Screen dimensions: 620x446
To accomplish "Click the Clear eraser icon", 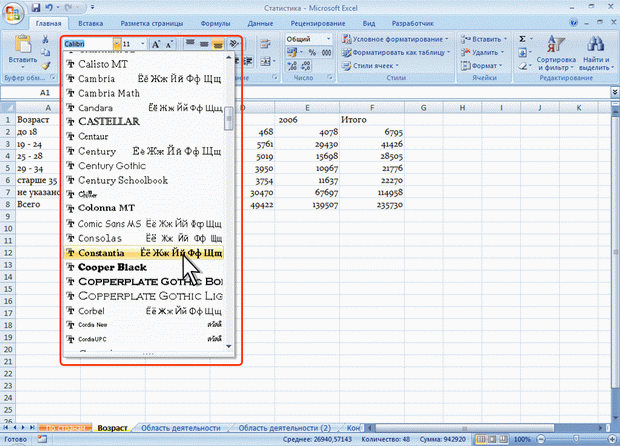I will (x=522, y=66).
